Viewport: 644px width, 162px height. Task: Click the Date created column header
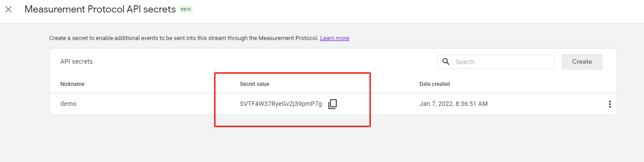point(435,84)
